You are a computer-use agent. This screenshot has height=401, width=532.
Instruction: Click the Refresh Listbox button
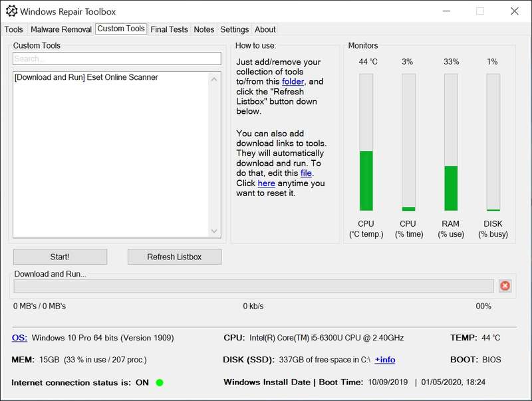174,257
